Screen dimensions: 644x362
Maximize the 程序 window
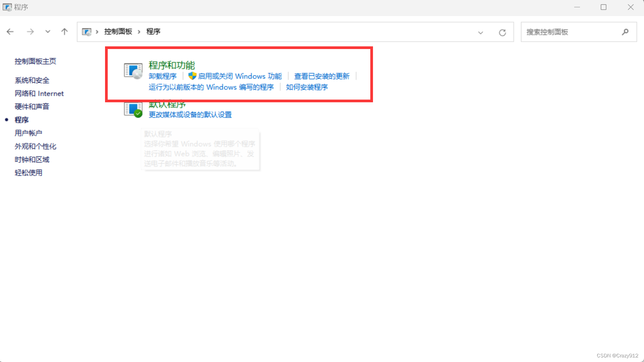coord(603,7)
